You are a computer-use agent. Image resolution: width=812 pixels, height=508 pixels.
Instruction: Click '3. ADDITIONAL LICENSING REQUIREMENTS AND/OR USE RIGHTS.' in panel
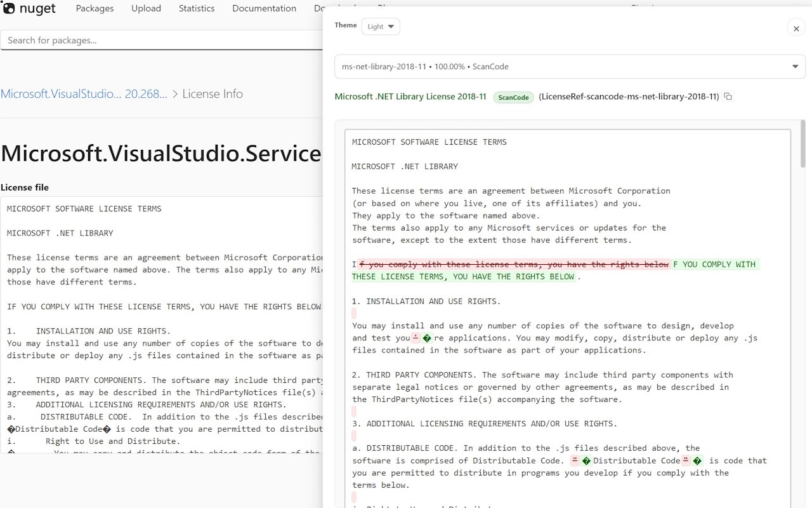[x=485, y=424]
